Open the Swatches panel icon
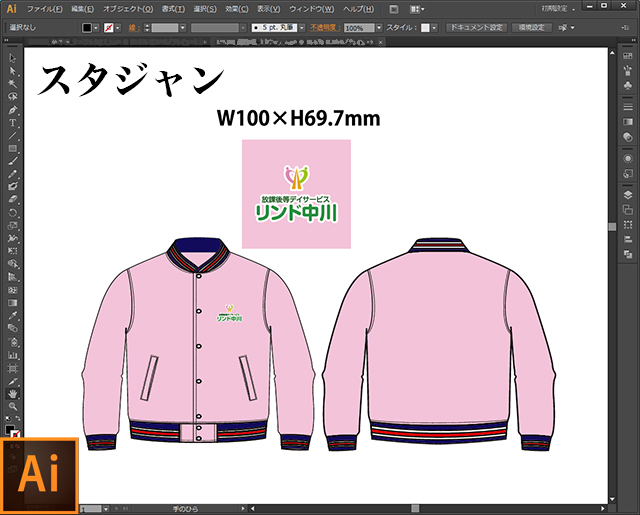The height and width of the screenshot is (515, 640). coord(628,56)
